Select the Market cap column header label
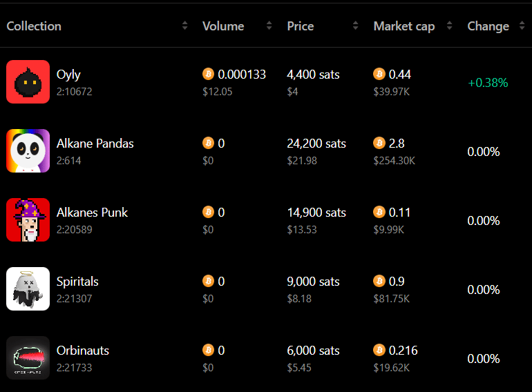Image resolution: width=532 pixels, height=392 pixels. [404, 26]
